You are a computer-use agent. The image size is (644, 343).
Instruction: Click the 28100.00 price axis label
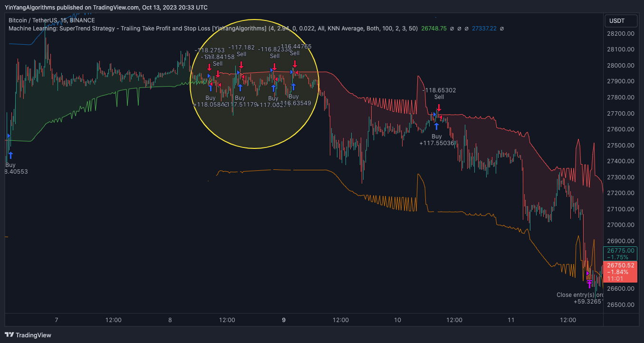pyautogui.click(x=621, y=49)
